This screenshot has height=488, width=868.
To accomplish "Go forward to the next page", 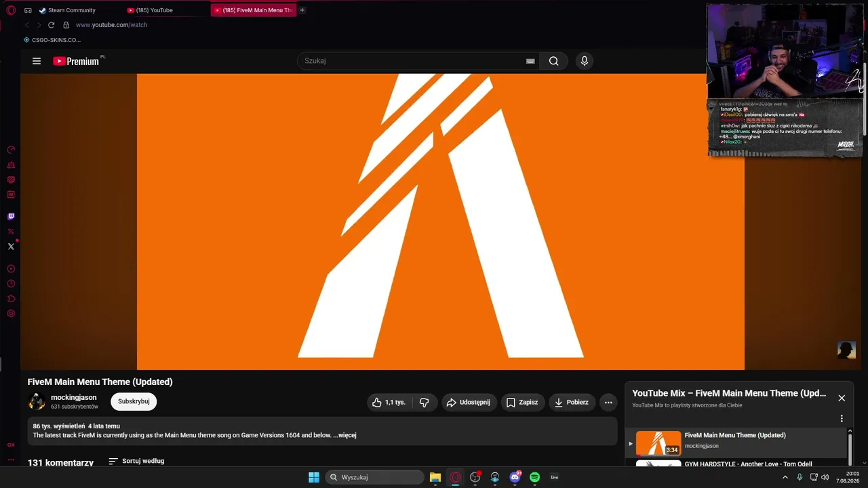I will click(39, 25).
